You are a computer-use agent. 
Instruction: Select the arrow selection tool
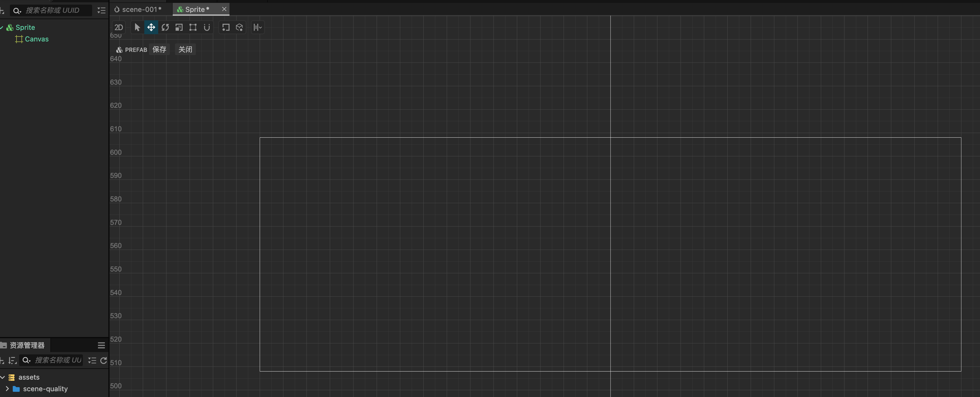pos(137,27)
